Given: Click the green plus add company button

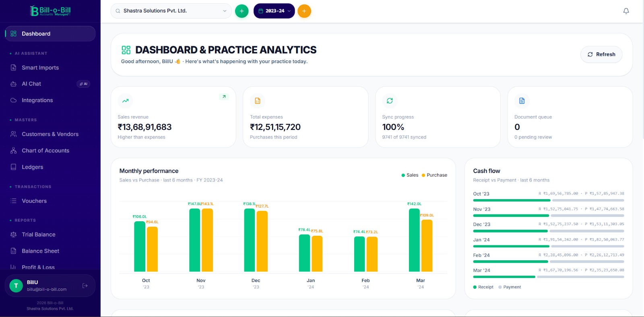Looking at the screenshot, I should [x=242, y=11].
